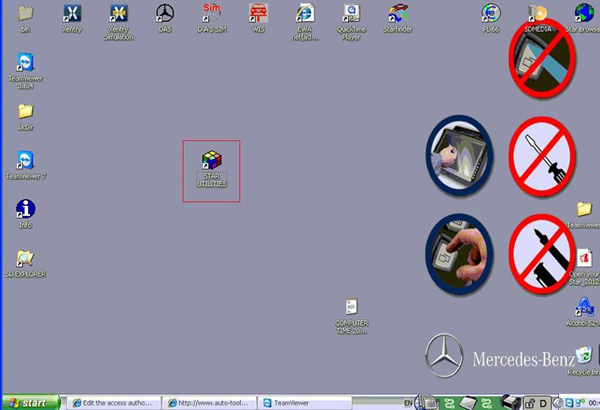The image size is (600, 410).
Task: Launch the TeamViewer 7 shortcut
Action: tap(25, 161)
